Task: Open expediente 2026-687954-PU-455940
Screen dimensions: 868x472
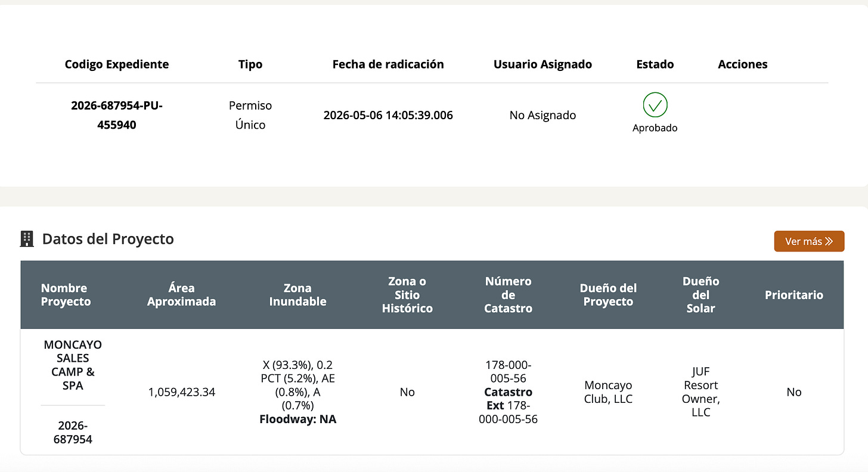Action: (x=117, y=115)
